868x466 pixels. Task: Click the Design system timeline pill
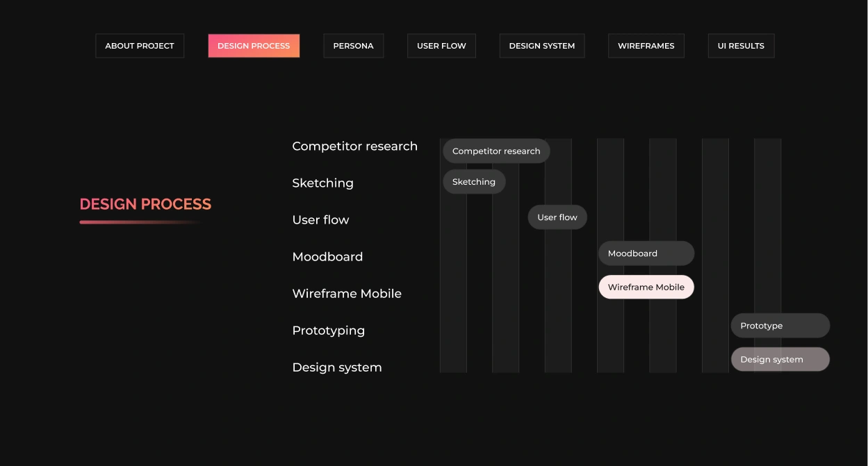780,360
